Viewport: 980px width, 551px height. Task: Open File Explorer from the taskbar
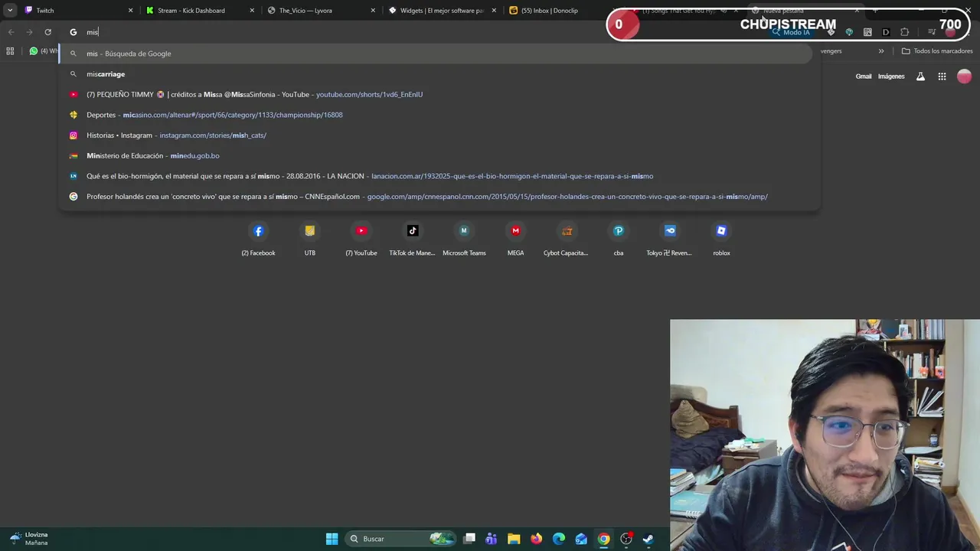coord(514,539)
